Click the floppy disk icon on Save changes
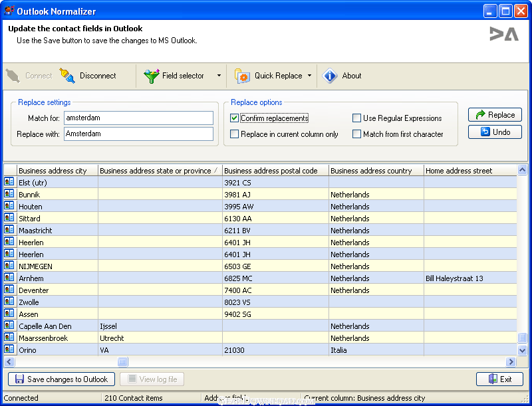Screen dimensions: 532x406 [20, 379]
